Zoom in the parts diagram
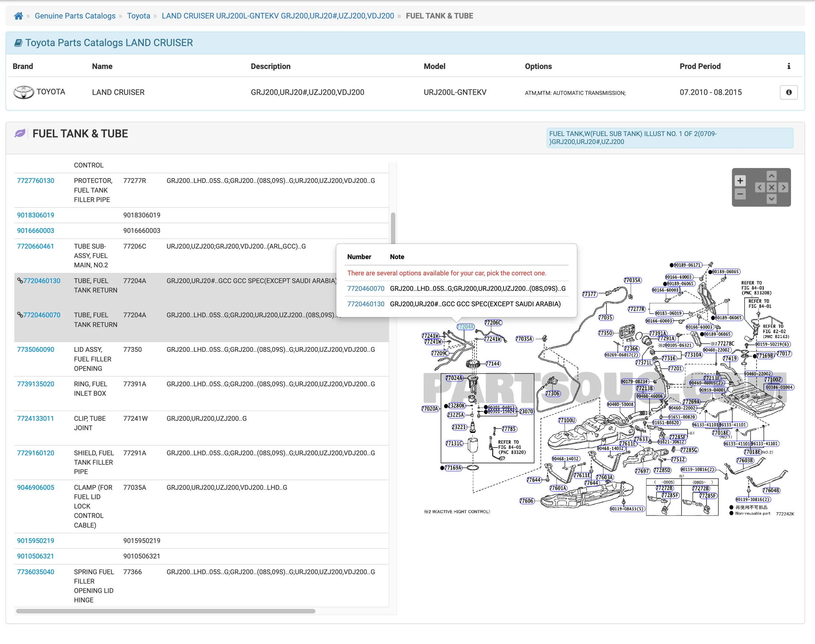The width and height of the screenshot is (815, 644). click(739, 181)
